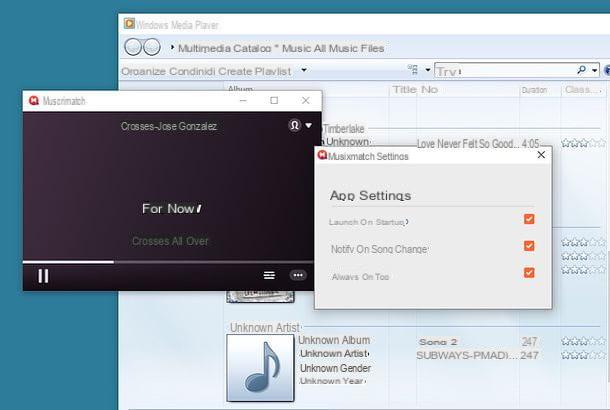The width and height of the screenshot is (610, 410).
Task: Click the Musixmatch player progress bar
Action: click(168, 262)
